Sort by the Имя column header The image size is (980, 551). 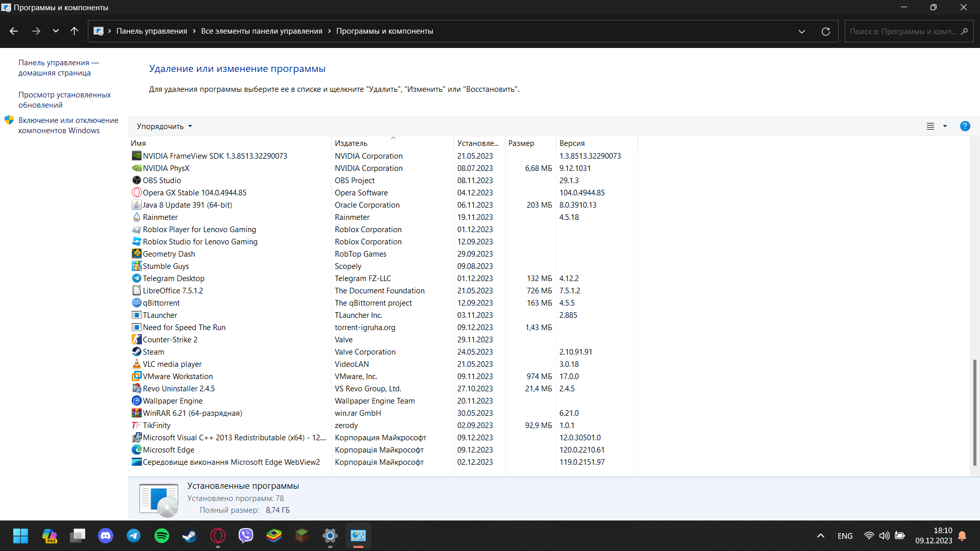click(x=230, y=143)
